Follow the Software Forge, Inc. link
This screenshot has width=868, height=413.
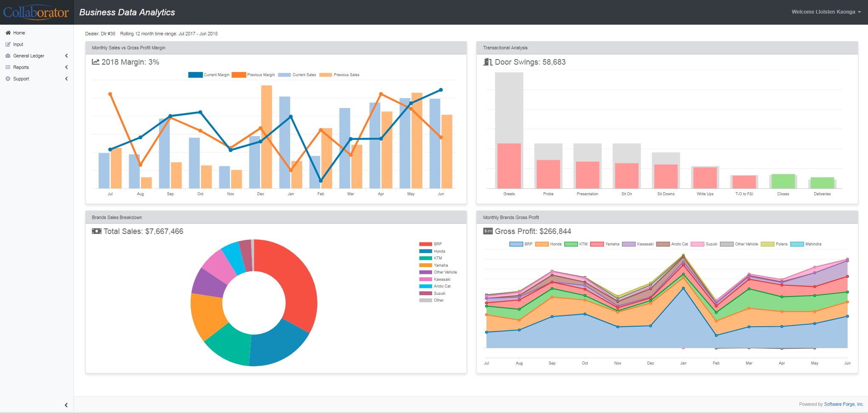(844, 404)
